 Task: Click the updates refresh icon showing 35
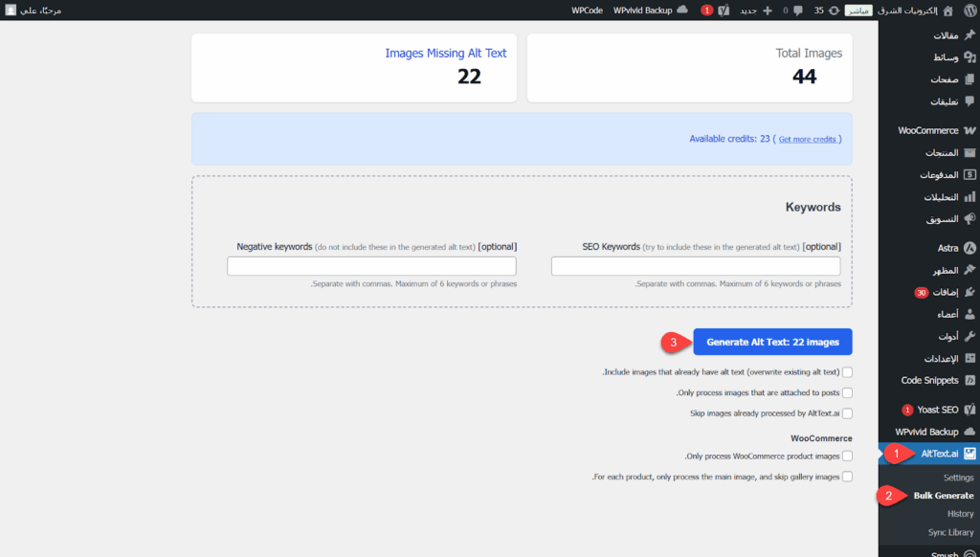click(834, 11)
